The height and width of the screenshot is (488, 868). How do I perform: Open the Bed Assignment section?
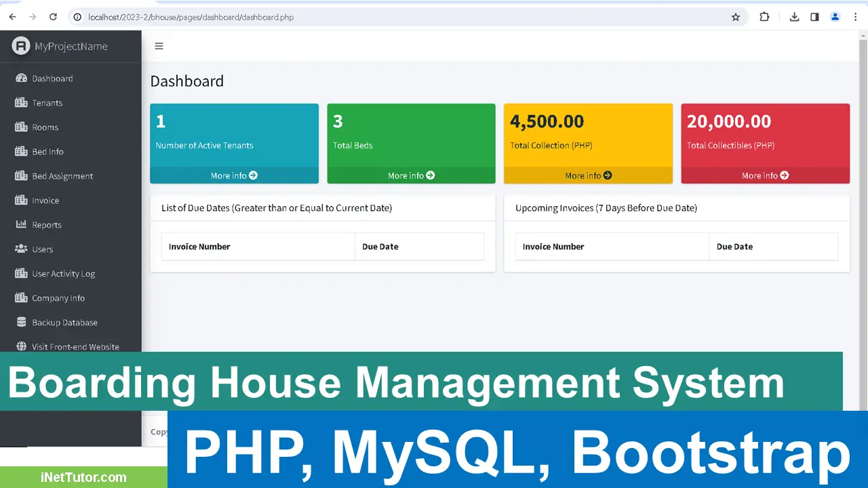click(x=62, y=176)
